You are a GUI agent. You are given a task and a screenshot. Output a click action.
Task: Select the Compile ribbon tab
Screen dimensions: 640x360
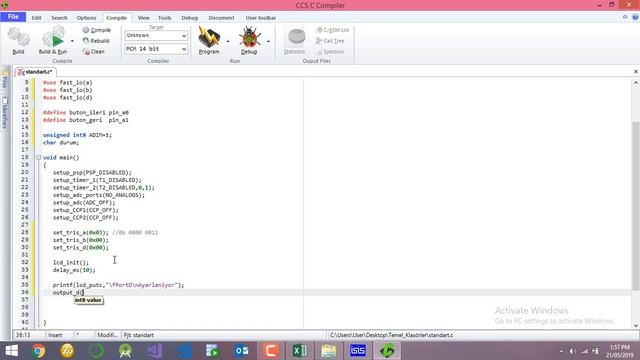coord(116,18)
